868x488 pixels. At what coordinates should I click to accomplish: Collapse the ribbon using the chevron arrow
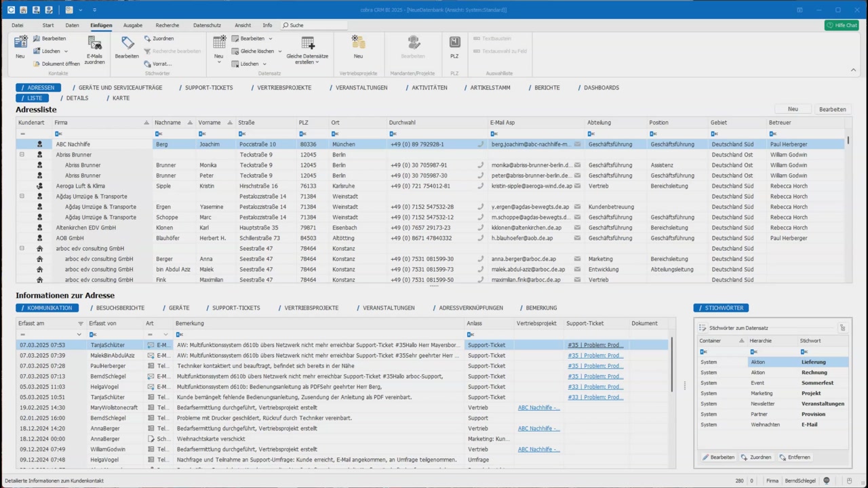tap(853, 70)
